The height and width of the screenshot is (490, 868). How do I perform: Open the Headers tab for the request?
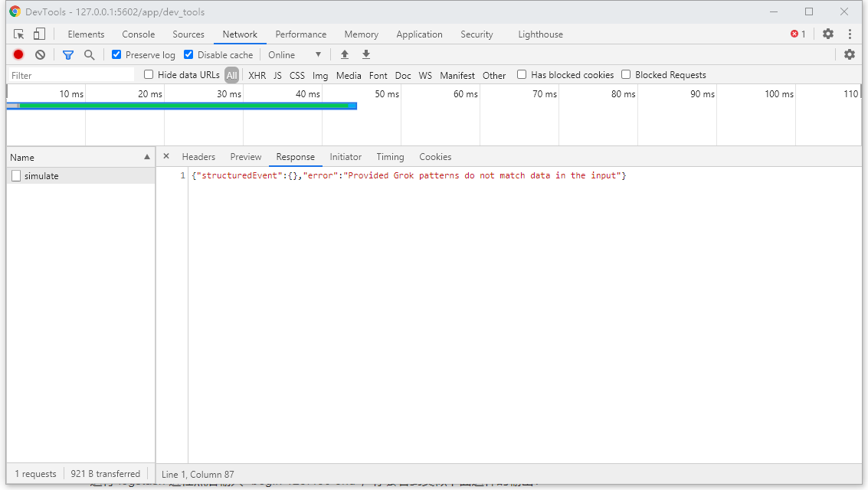(198, 157)
